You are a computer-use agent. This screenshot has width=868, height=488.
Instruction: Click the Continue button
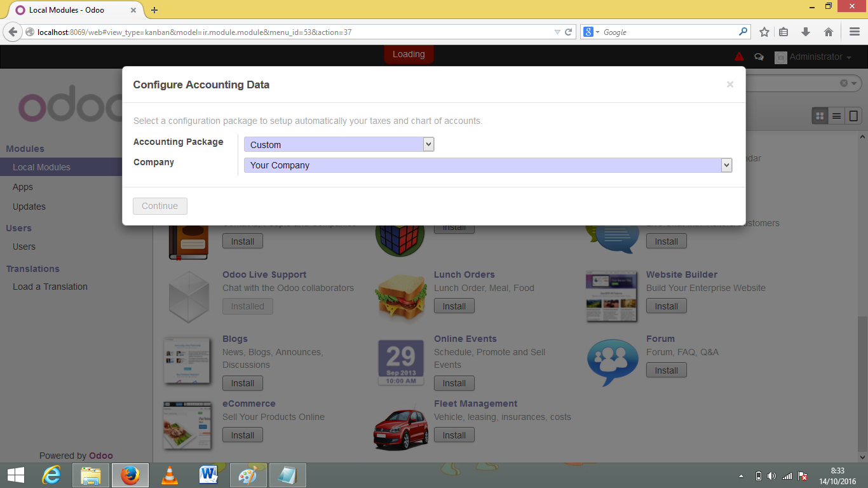(159, 206)
